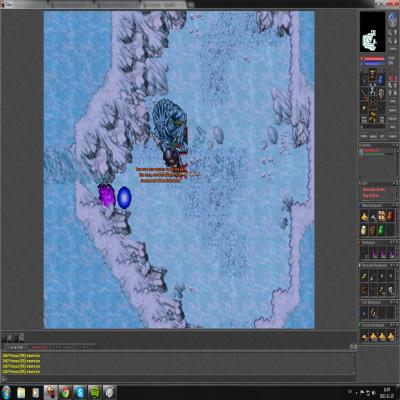Click the green backpack in the first backpack
This screenshot has height=400, width=400.
click(x=382, y=230)
